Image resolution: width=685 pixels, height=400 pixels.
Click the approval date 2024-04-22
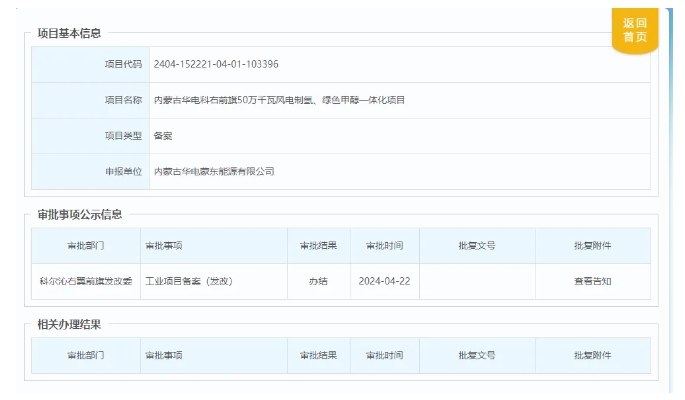click(384, 281)
